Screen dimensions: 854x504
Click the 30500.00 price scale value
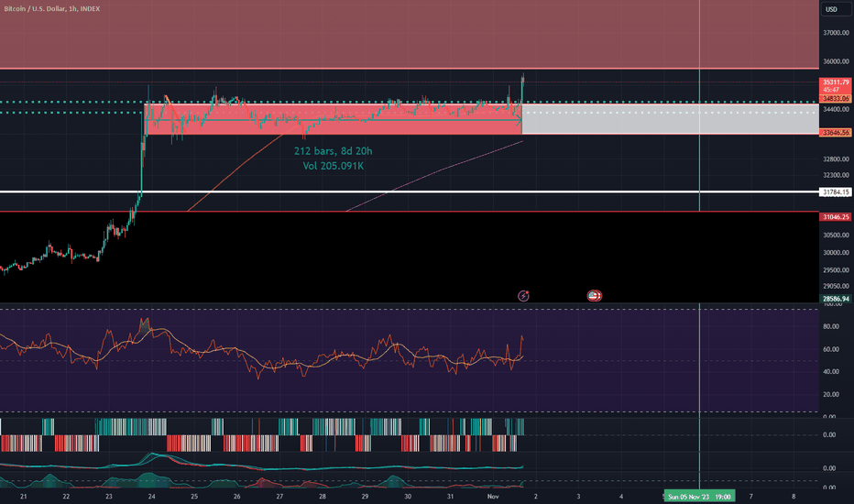click(836, 235)
